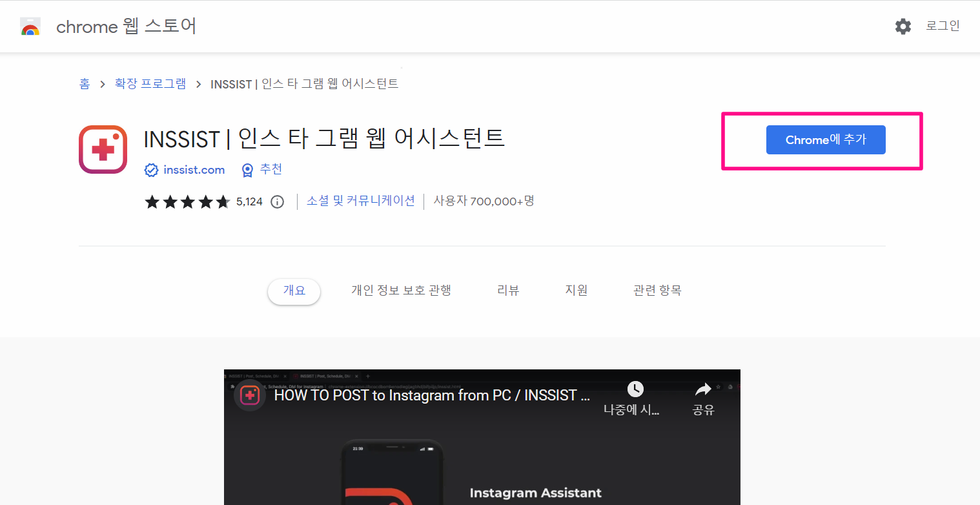
Task: Open 확장 프로그램 breadcrumb link
Action: [150, 84]
